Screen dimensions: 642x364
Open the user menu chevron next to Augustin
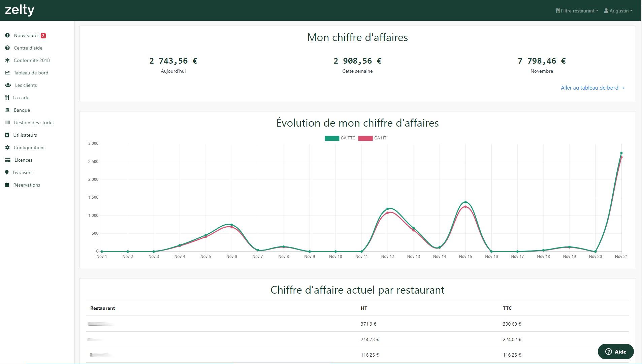(632, 10)
